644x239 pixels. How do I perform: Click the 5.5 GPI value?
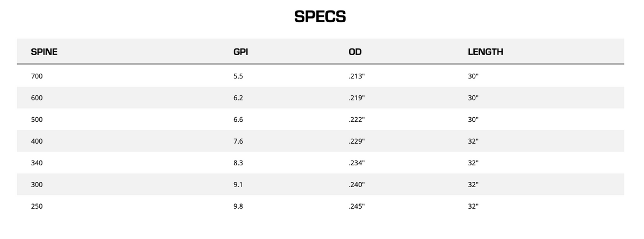[x=238, y=76]
